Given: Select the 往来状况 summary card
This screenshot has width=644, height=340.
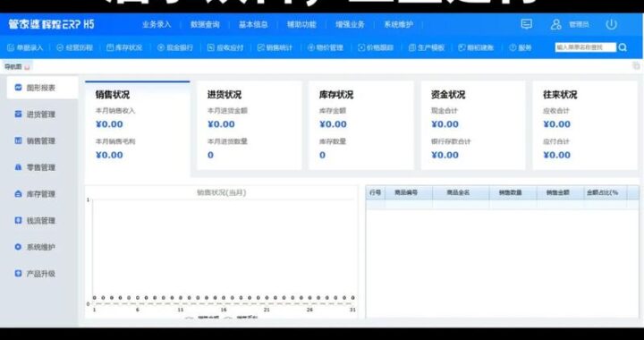Looking at the screenshot, I should point(585,125).
